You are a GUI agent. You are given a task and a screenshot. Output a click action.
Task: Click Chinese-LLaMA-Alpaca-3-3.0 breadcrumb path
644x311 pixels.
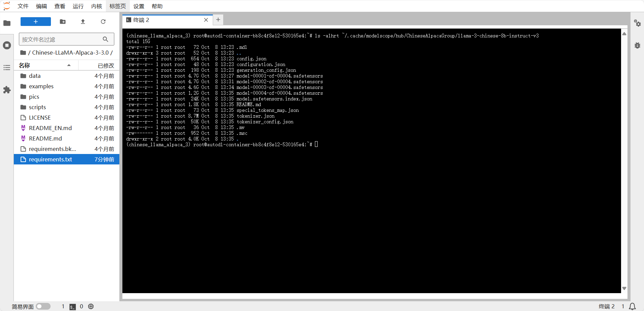pyautogui.click(x=70, y=53)
